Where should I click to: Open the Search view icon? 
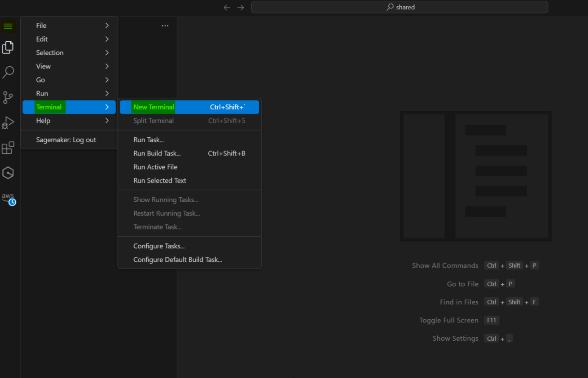pos(8,72)
